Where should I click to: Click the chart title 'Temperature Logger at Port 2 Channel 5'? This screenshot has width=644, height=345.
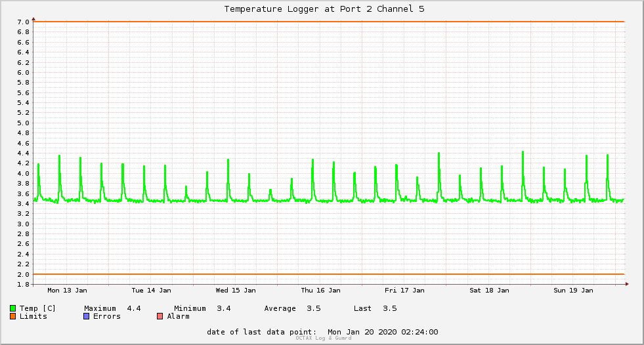324,9
